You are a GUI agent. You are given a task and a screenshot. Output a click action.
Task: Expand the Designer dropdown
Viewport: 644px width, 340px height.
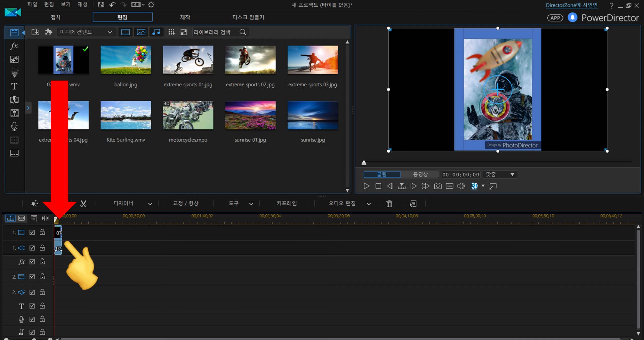[x=150, y=204]
